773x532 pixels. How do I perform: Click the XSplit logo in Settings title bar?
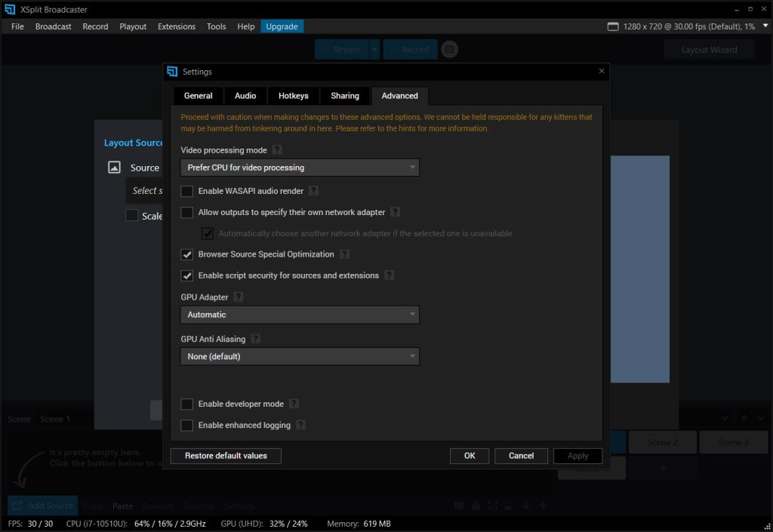[172, 72]
